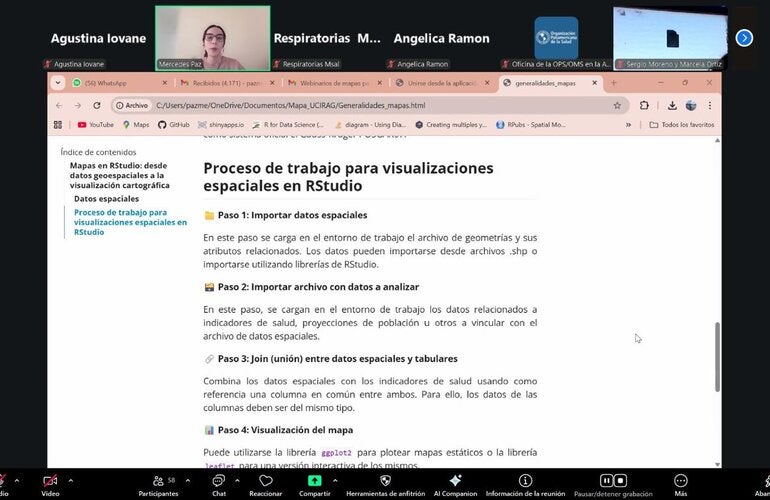
Task: Switch to Webinarios de mapas tab
Action: (x=335, y=83)
